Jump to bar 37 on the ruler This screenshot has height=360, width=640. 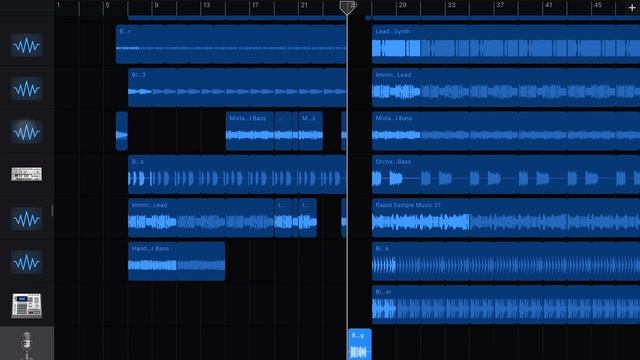pyautogui.click(x=500, y=5)
